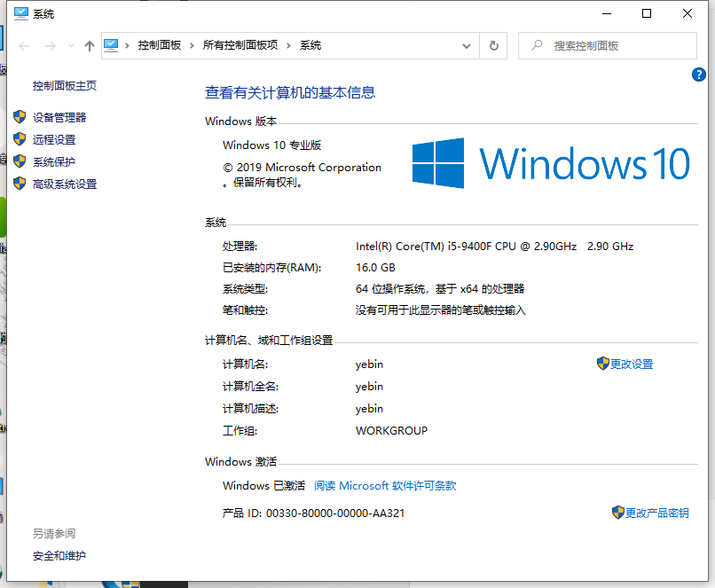Screen dimensions: 715x588
Task: Click the Control Panel icon in the address bar
Action: click(110, 45)
